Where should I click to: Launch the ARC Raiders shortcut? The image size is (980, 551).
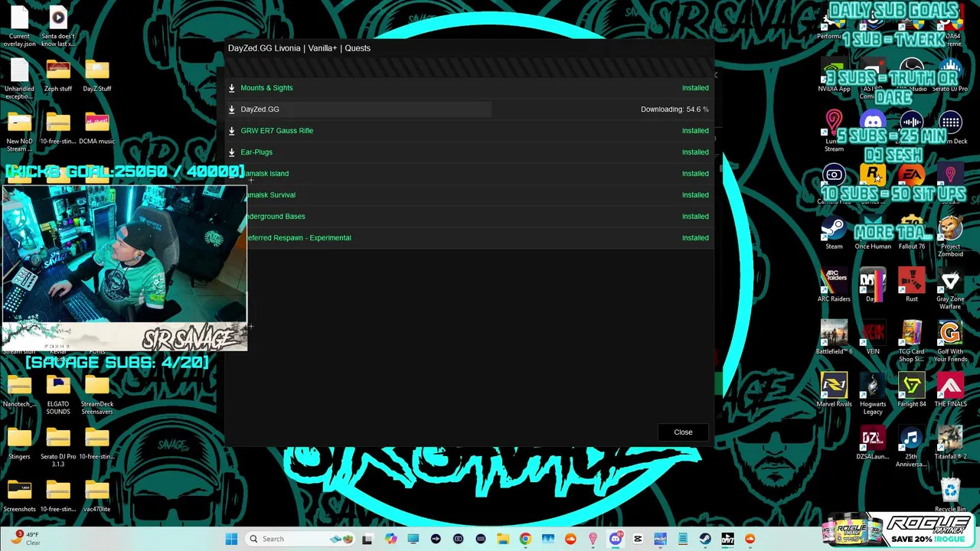click(834, 286)
